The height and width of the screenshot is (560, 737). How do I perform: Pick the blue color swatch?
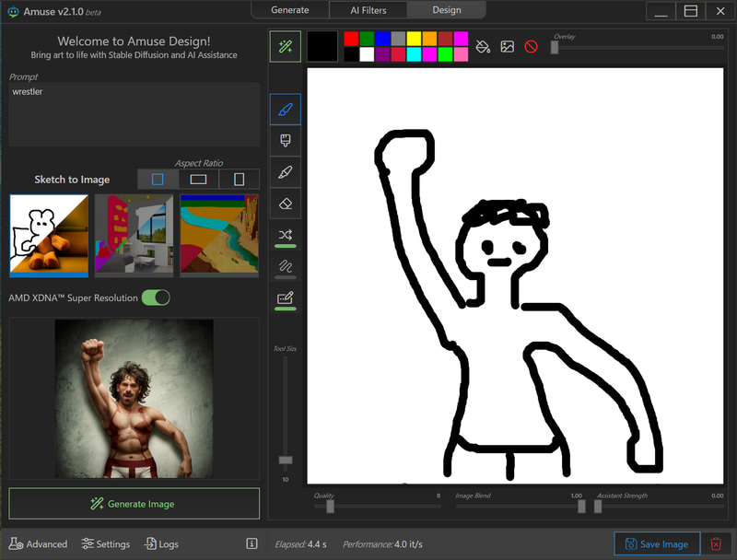point(382,39)
